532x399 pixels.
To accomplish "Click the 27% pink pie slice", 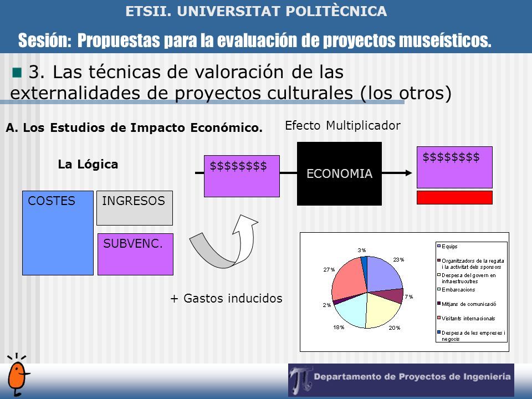I will tap(350, 280).
